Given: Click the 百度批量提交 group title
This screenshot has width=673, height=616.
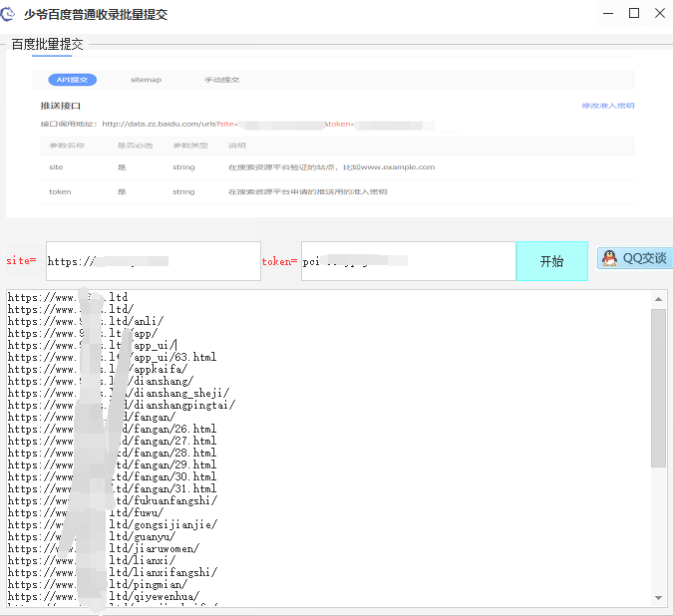Looking at the screenshot, I should pos(47,44).
